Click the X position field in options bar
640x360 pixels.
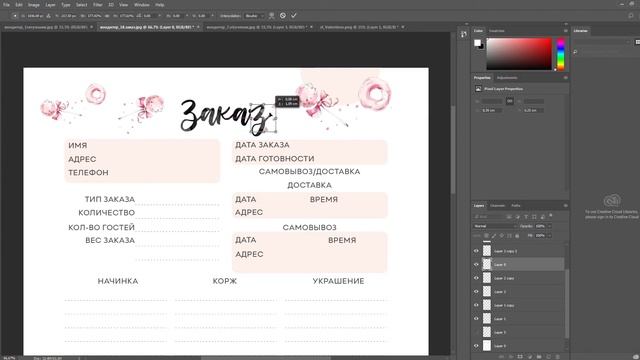click(x=35, y=16)
